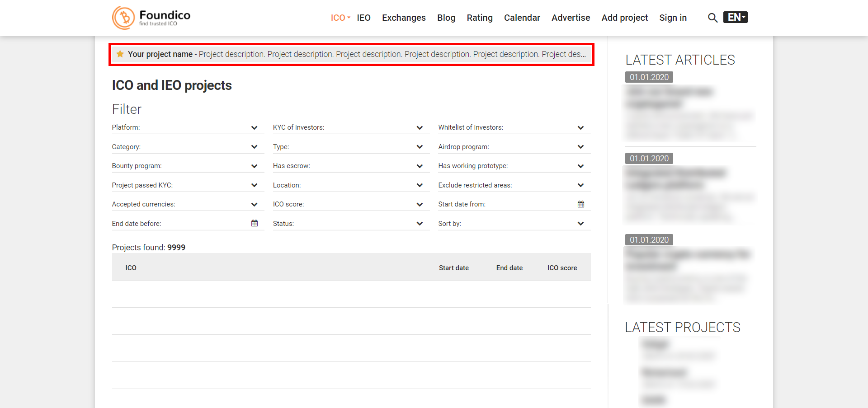Click the Add project link
The image size is (868, 408).
tap(624, 18)
